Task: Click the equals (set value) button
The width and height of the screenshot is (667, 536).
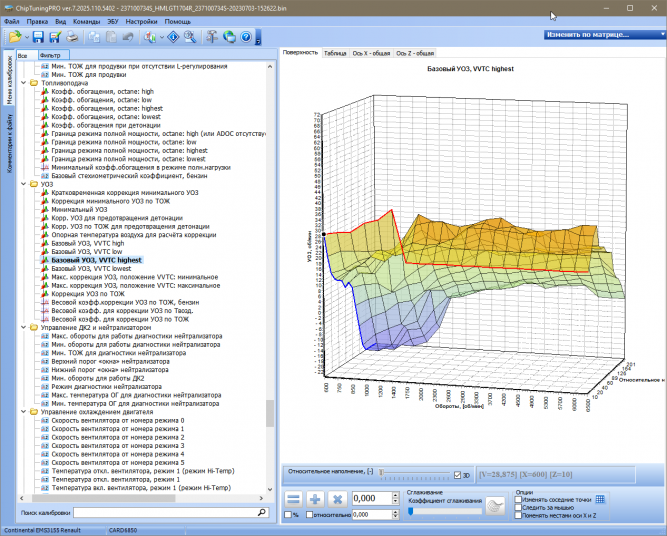Action: click(294, 499)
